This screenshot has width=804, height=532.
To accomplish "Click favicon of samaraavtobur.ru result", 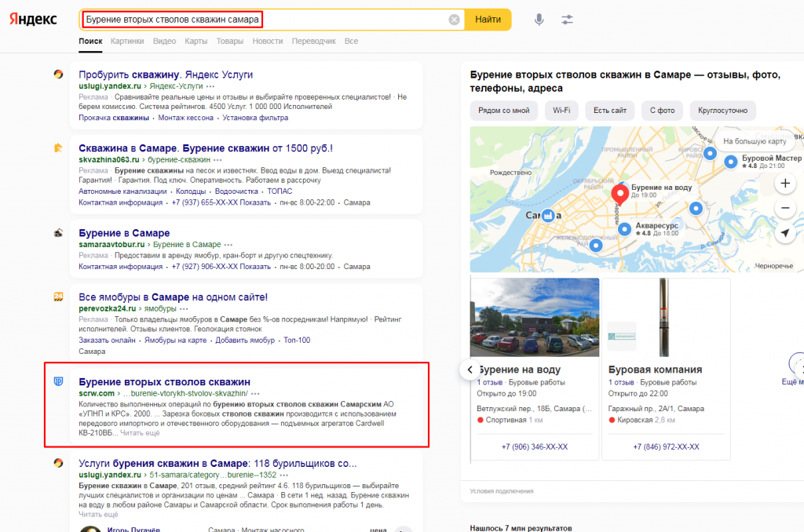I will point(58,233).
